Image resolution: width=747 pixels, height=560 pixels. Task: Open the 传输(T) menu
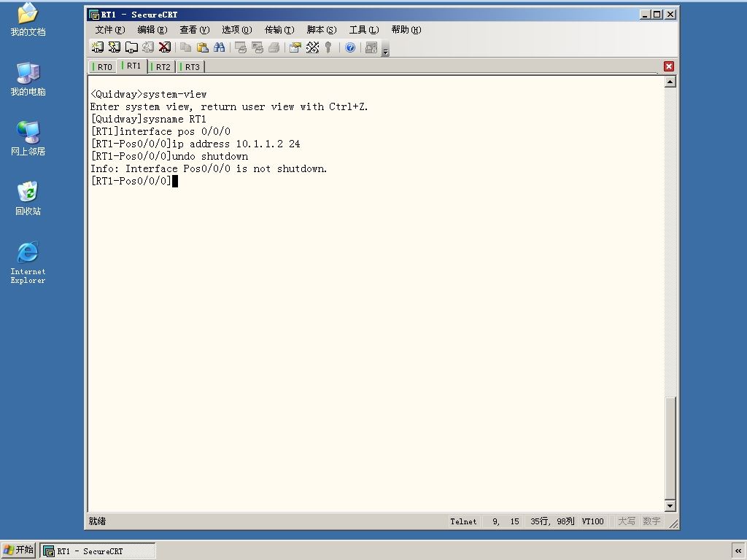279,29
